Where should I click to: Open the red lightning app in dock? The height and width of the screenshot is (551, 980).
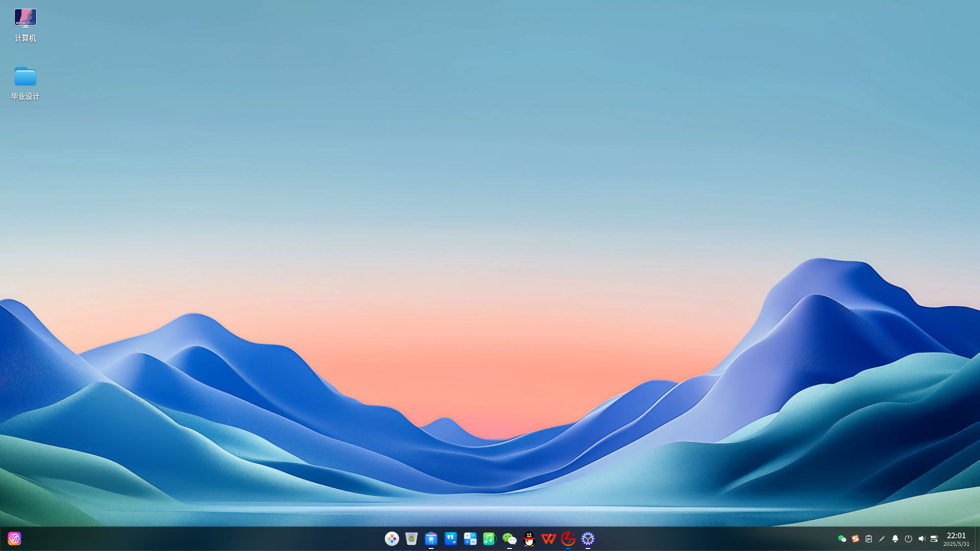pos(568,539)
